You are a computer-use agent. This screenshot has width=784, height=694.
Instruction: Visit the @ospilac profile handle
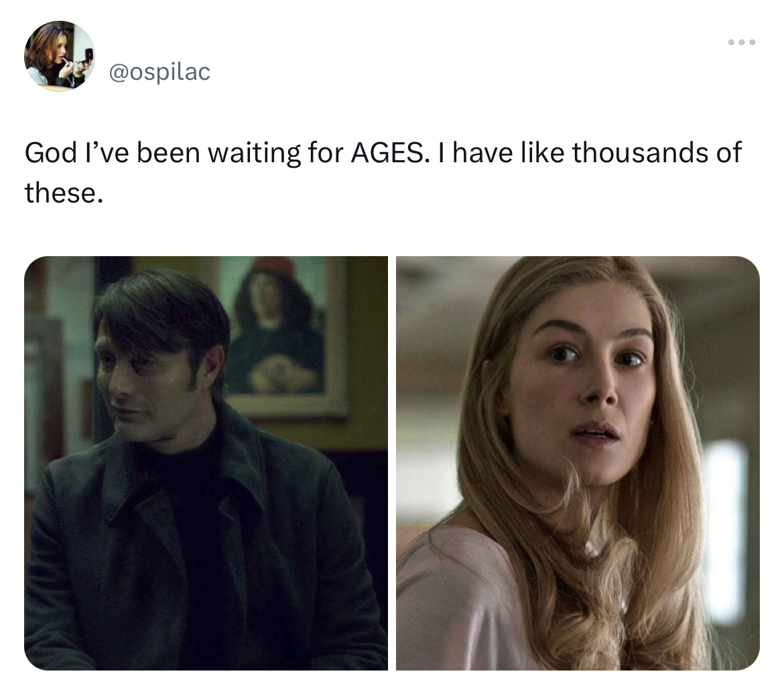click(x=159, y=72)
